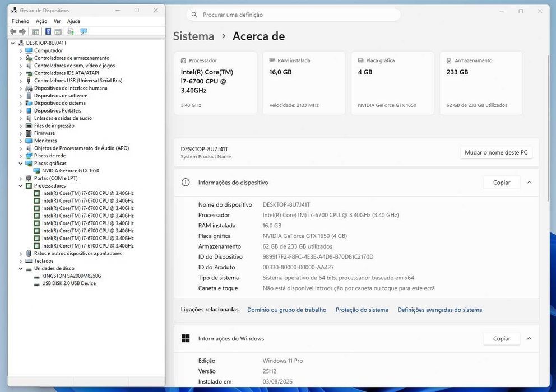
Task: Expand the Controladores IDE ATA/ATAPI node
Action: tap(21, 73)
